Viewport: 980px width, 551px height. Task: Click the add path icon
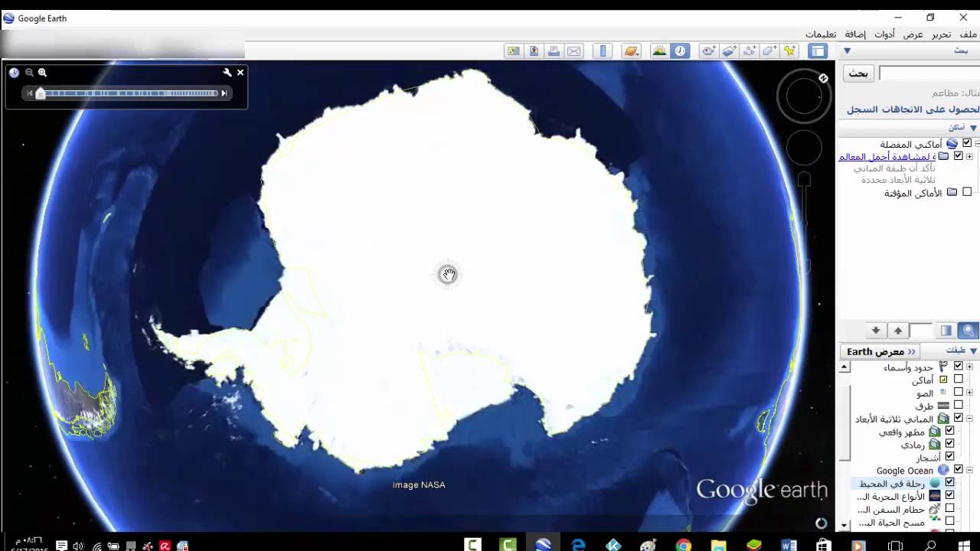(x=750, y=51)
